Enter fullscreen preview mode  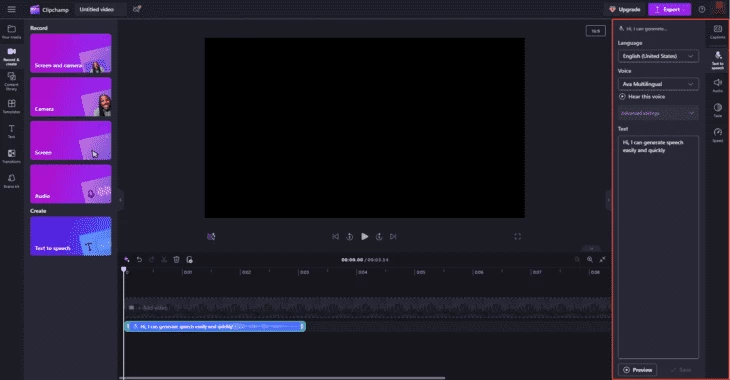point(517,237)
